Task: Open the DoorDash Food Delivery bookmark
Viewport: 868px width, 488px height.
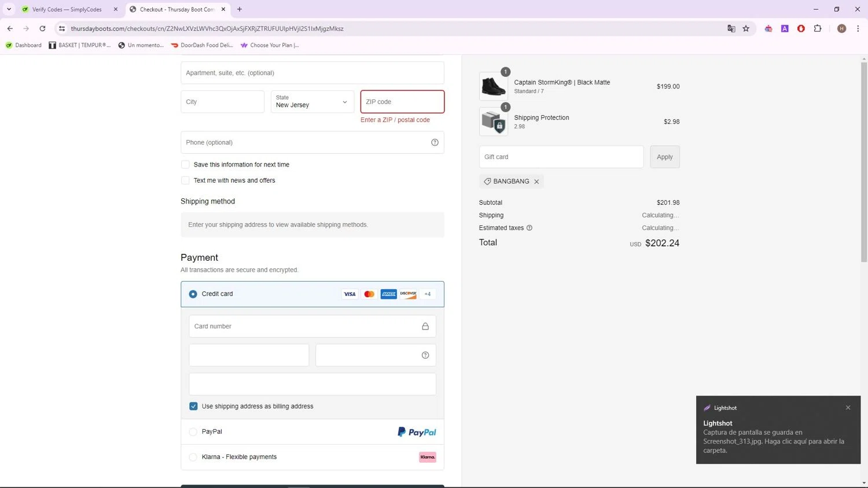Action: click(x=202, y=45)
